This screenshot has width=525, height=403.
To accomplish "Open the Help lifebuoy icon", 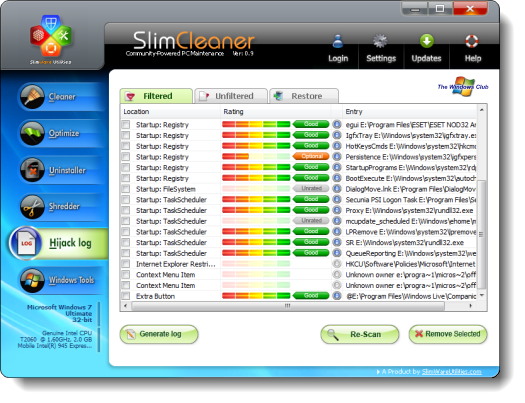I will pos(472,42).
